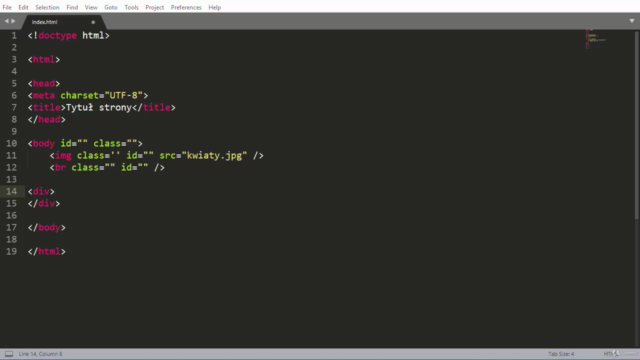The width and height of the screenshot is (640, 360).
Task: Click the img tag name on line 11
Action: coord(63,156)
